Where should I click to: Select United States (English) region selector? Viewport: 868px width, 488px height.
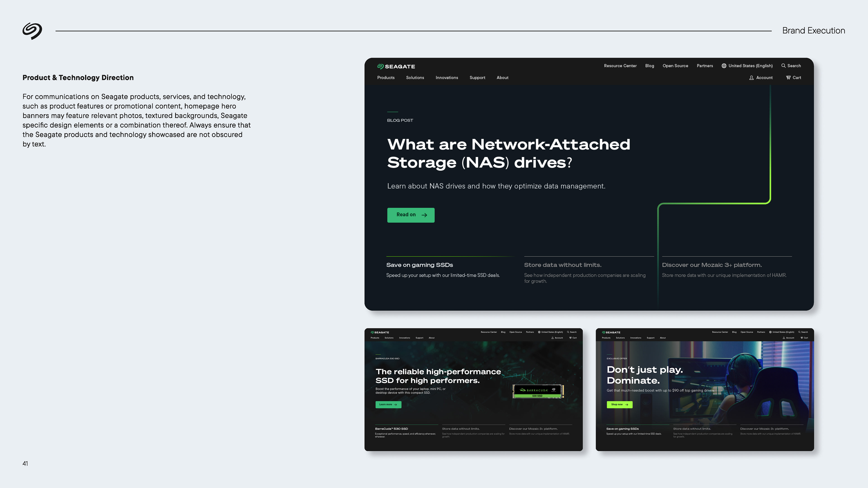click(x=747, y=66)
